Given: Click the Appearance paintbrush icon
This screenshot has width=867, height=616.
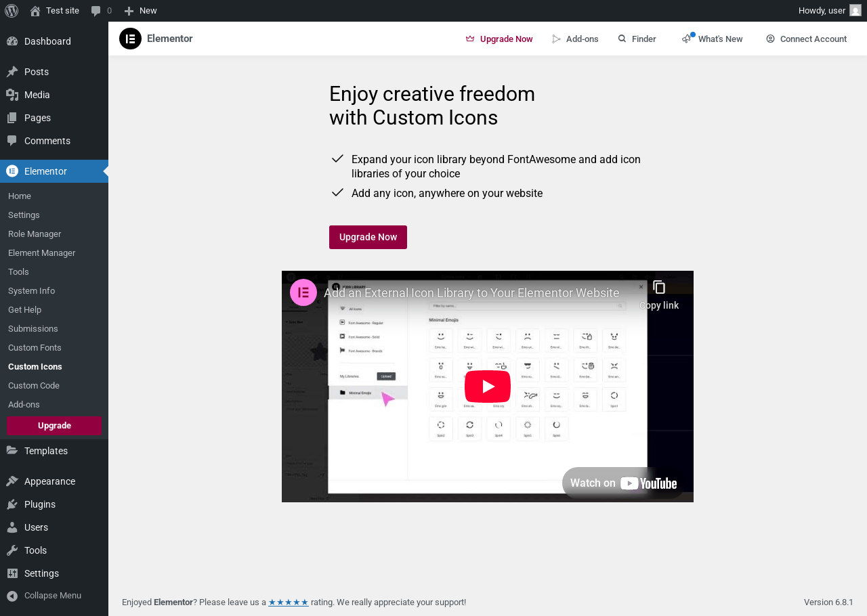Looking at the screenshot, I should pos(12,481).
